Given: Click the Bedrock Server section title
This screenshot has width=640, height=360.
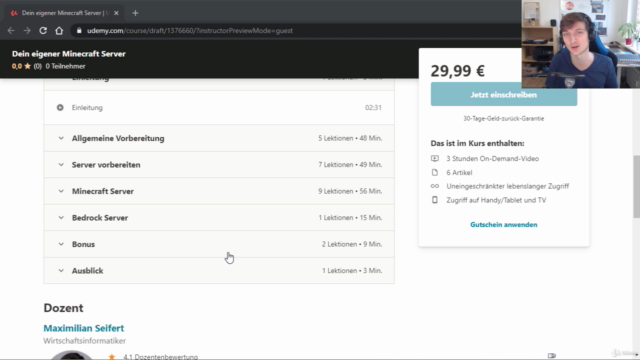Looking at the screenshot, I should click(100, 218).
